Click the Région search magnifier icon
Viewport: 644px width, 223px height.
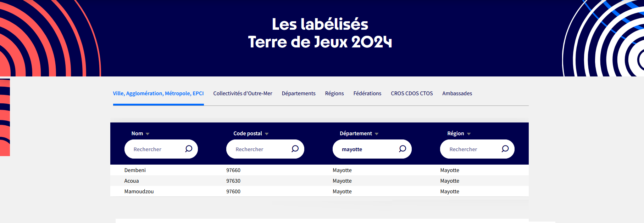click(x=505, y=149)
